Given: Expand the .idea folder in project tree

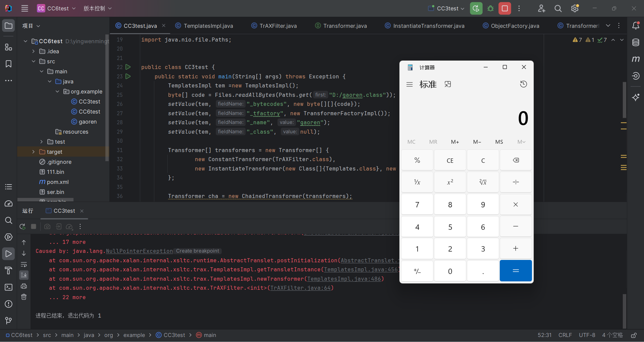Looking at the screenshot, I should pos(34,51).
